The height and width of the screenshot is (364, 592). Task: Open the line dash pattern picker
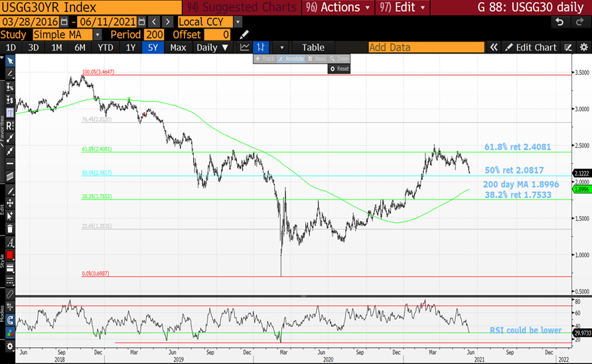[x=10, y=280]
